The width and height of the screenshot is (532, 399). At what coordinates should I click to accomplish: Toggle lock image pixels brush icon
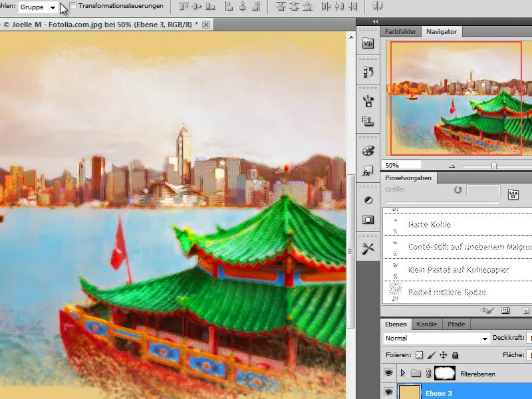pyautogui.click(x=431, y=355)
